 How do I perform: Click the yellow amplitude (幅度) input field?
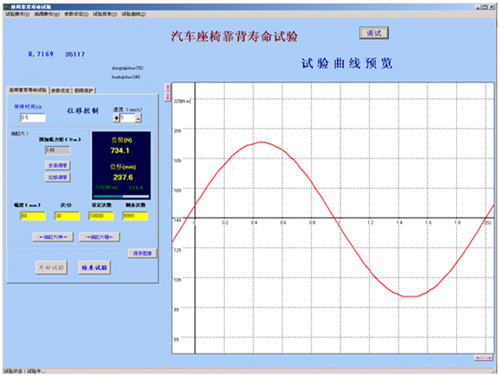tap(33, 216)
